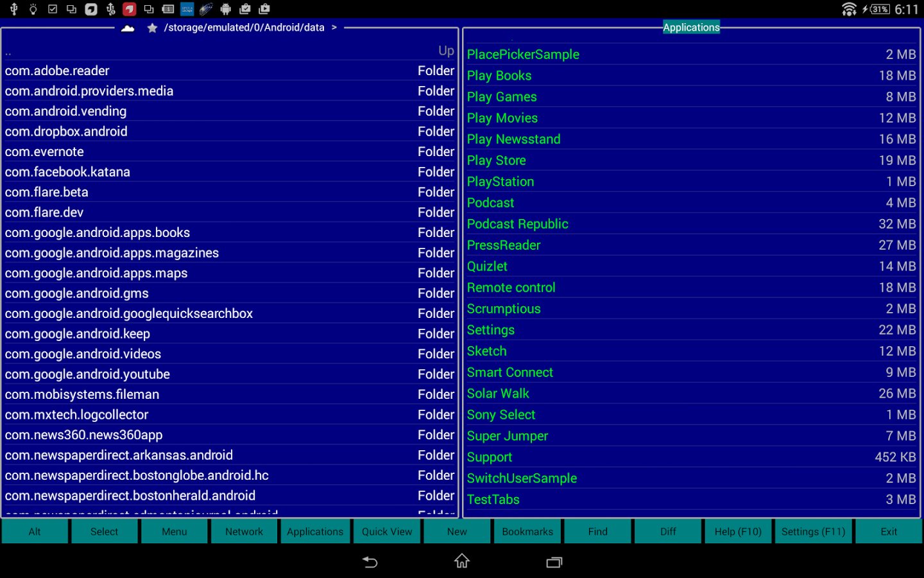
Task: Tap the first USB notification icon
Action: point(14,9)
